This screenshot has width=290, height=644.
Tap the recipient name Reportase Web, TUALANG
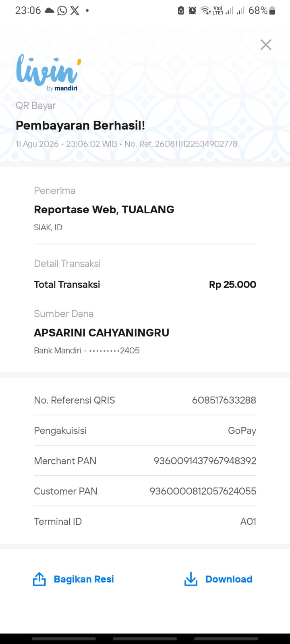click(x=104, y=209)
